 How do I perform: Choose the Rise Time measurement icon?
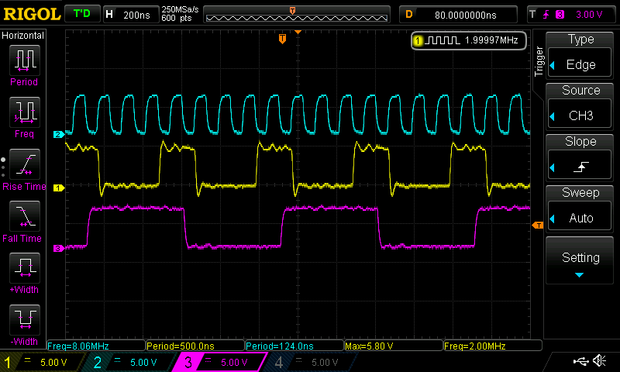tap(25, 164)
